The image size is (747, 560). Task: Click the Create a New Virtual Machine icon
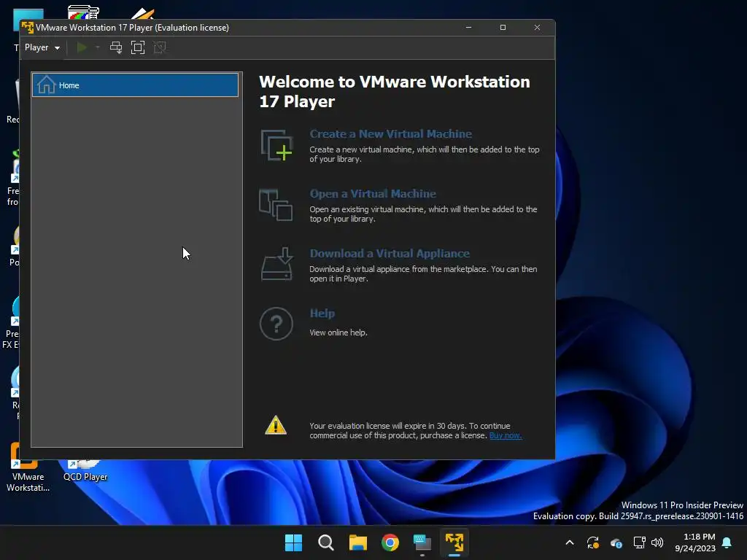276,145
